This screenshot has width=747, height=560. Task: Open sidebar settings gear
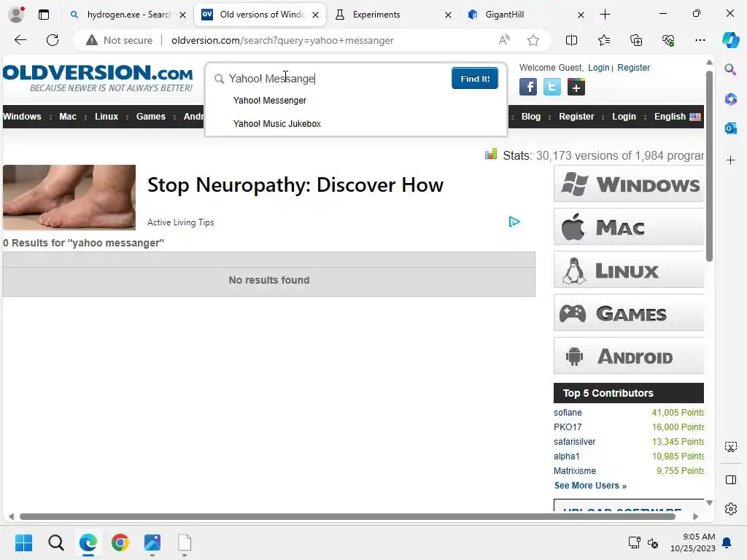pyautogui.click(x=730, y=509)
